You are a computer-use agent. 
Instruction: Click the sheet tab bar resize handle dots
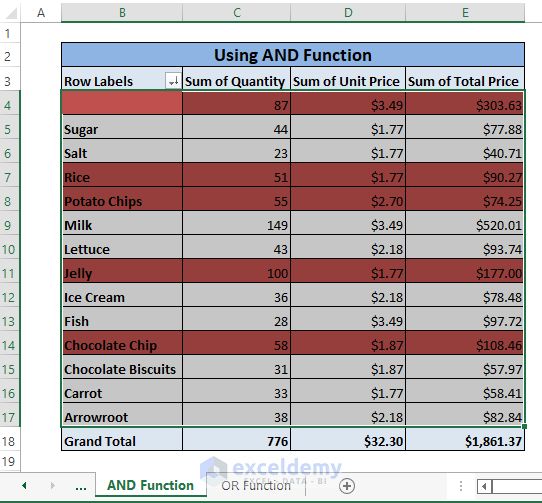pyautogui.click(x=461, y=486)
